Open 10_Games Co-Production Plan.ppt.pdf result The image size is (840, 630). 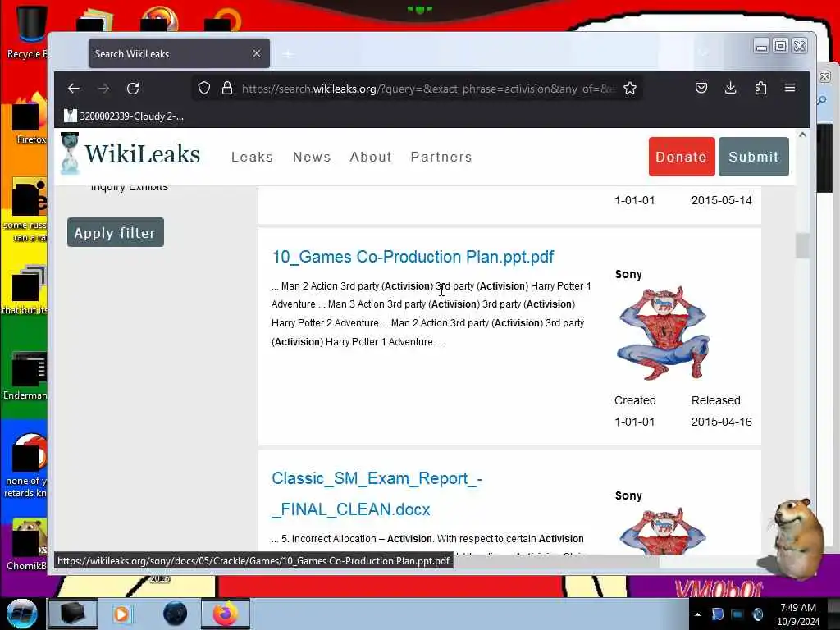coord(413,257)
